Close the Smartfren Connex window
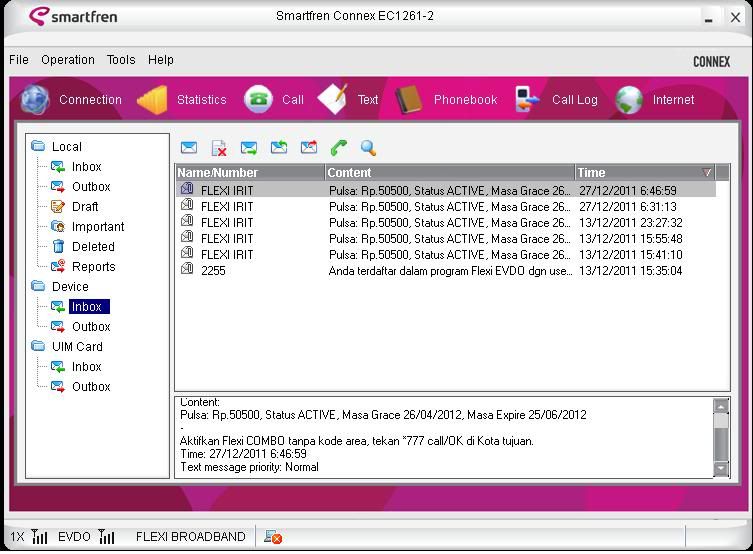The image size is (753, 554). pos(735,17)
